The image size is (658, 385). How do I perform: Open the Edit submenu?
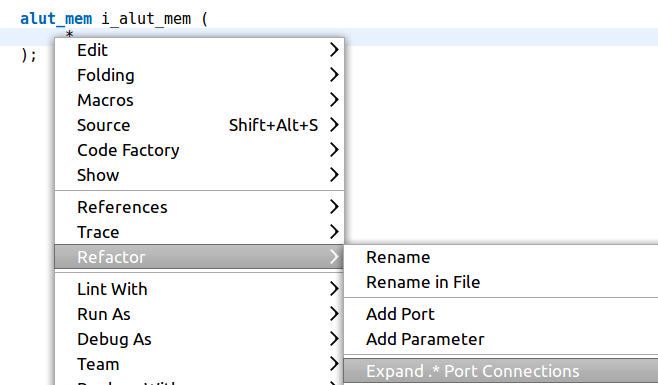pos(199,50)
